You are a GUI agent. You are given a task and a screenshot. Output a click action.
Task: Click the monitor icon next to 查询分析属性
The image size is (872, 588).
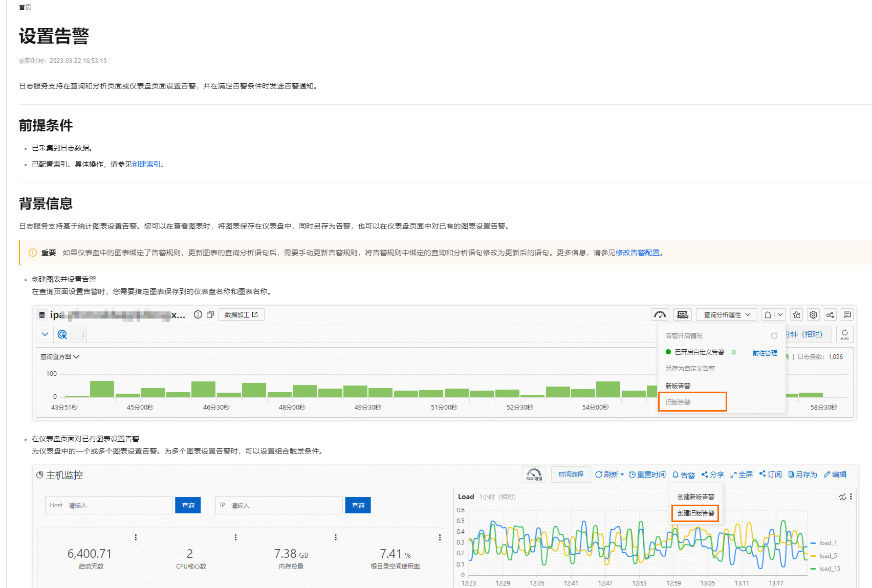click(683, 315)
